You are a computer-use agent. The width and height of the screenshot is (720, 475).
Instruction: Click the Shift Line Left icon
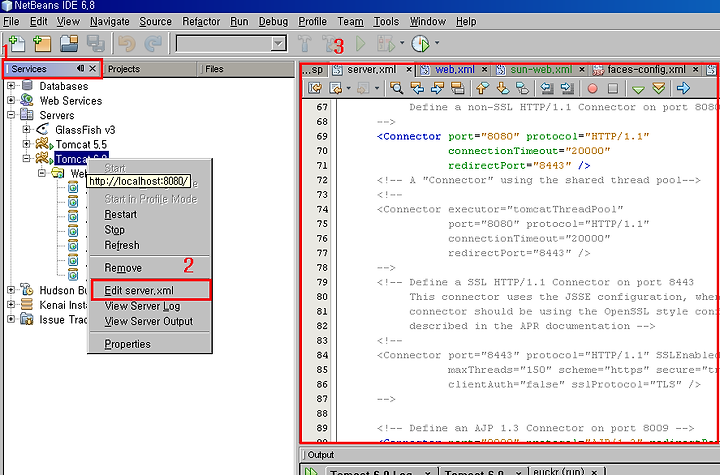(546, 88)
